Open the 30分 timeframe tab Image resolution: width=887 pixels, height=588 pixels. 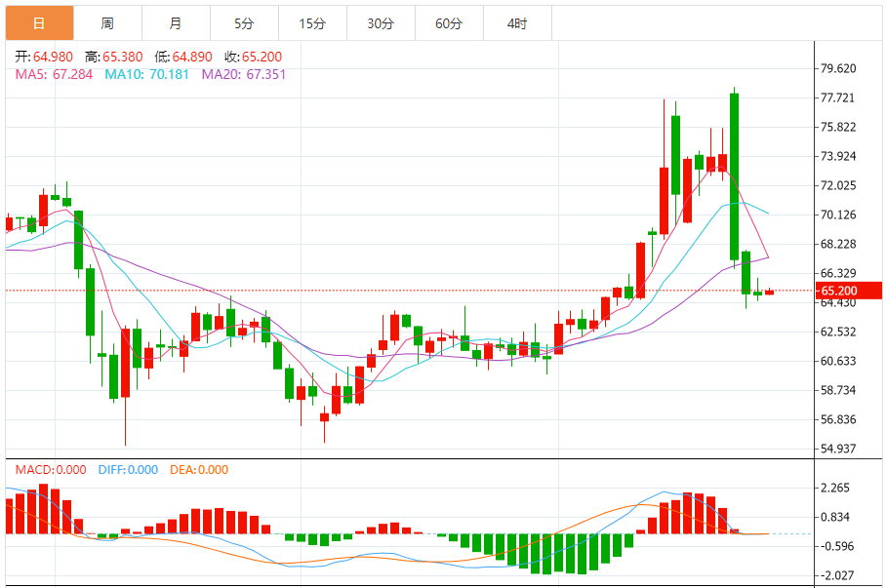(x=381, y=23)
